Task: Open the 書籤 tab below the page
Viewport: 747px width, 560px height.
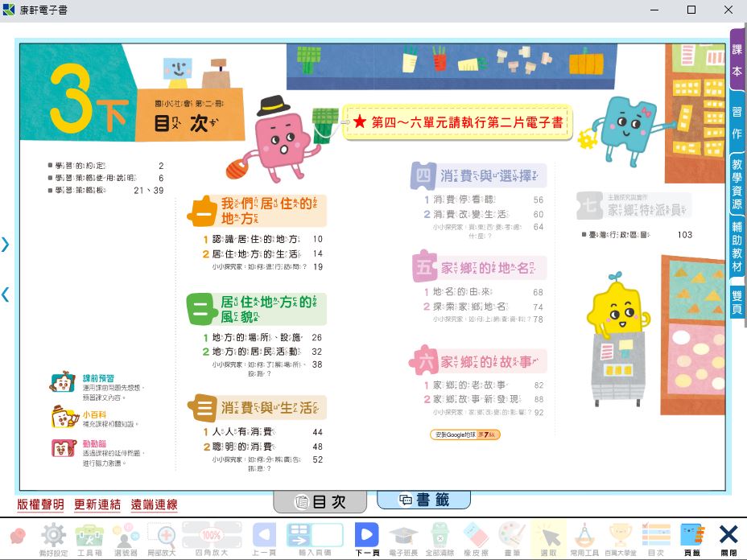Action: 423,500
